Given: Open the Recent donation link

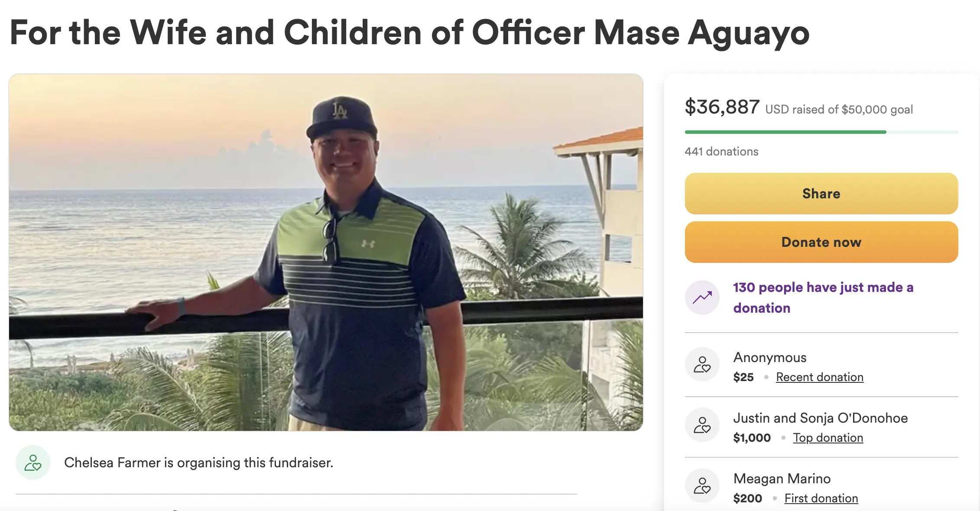Looking at the screenshot, I should (819, 377).
